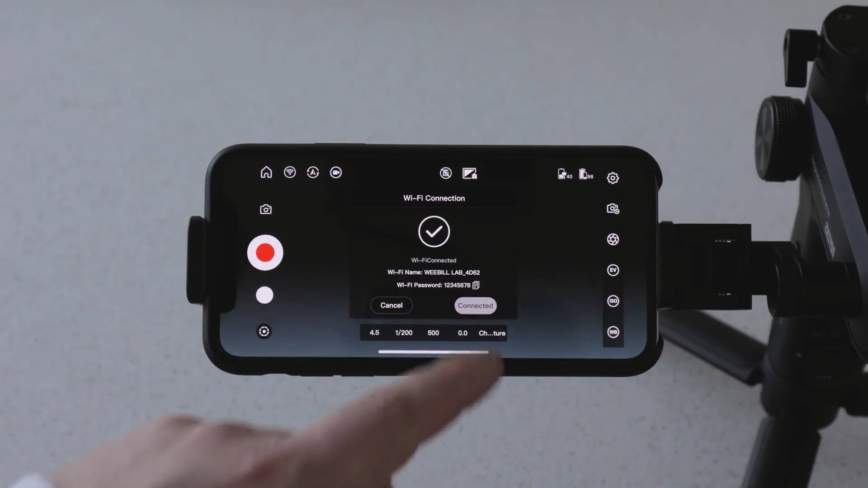Click the home navigation icon
Image resolution: width=868 pixels, height=488 pixels.
[266, 172]
